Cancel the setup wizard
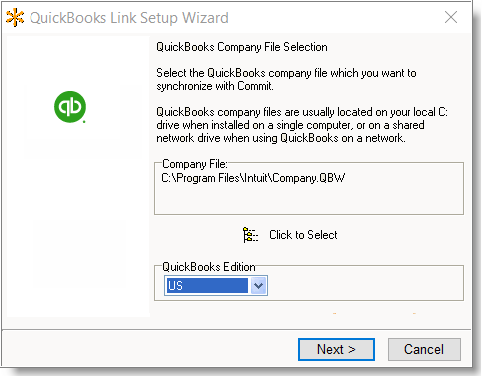This screenshot has width=482, height=376. 424,349
